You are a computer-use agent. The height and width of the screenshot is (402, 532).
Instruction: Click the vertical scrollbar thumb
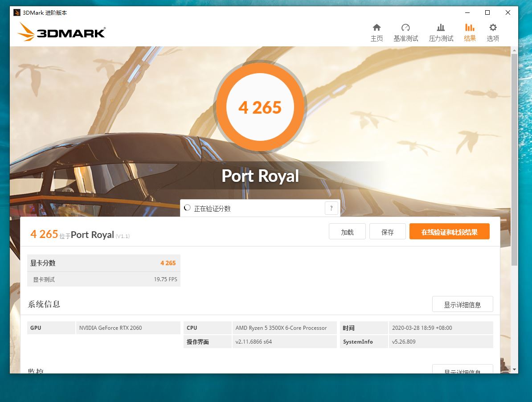point(514,160)
